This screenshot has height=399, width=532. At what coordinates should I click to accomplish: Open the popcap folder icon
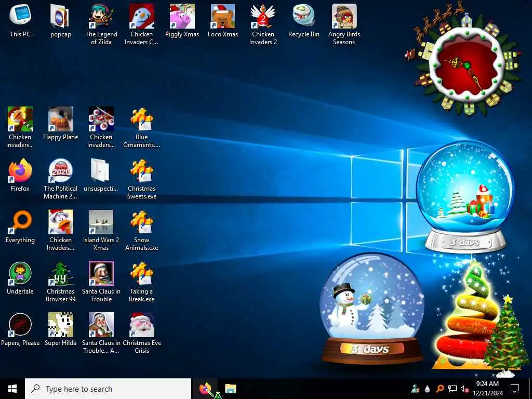pyautogui.click(x=60, y=21)
